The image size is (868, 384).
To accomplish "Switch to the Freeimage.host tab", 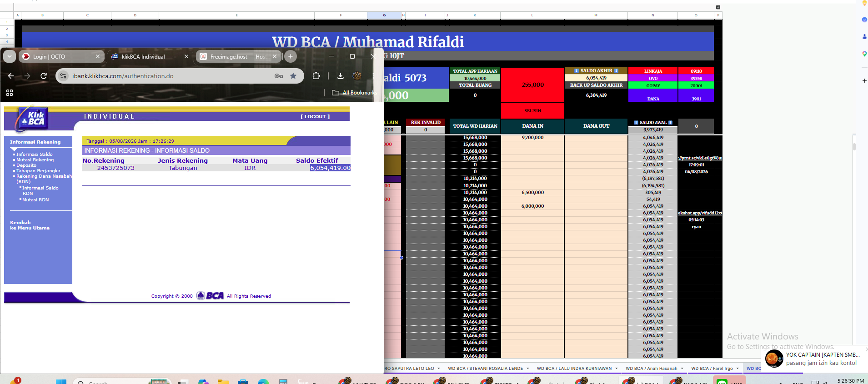I will pyautogui.click(x=238, y=56).
